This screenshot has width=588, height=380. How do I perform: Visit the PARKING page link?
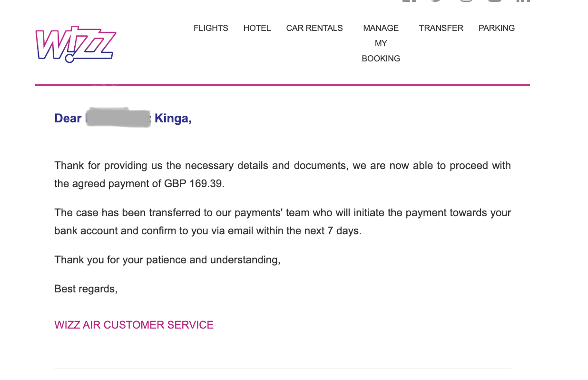pos(497,28)
